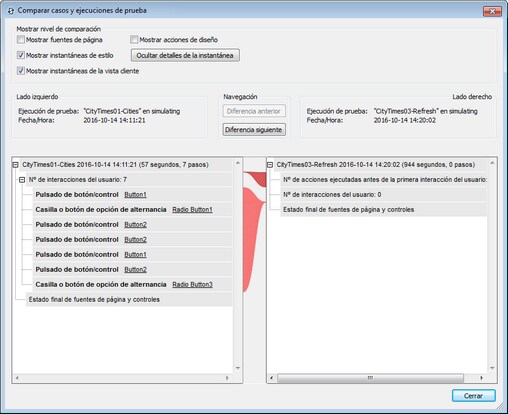Click Ocultar detalles de la instantánea button
The width and height of the screenshot is (508, 414).
(x=185, y=55)
